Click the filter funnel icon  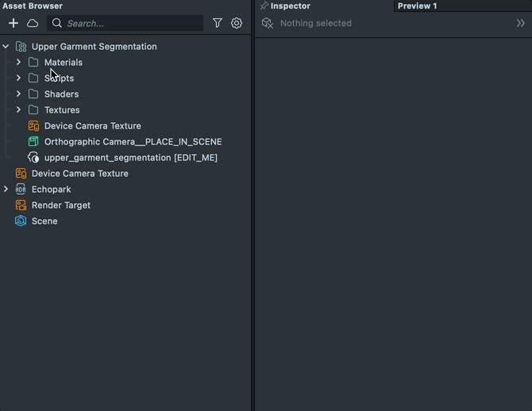218,24
